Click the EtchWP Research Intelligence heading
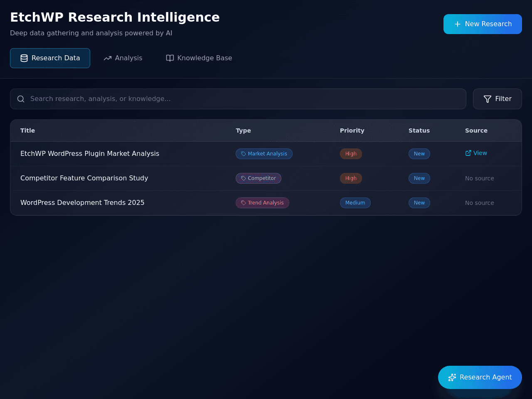The image size is (532, 399). point(115,17)
